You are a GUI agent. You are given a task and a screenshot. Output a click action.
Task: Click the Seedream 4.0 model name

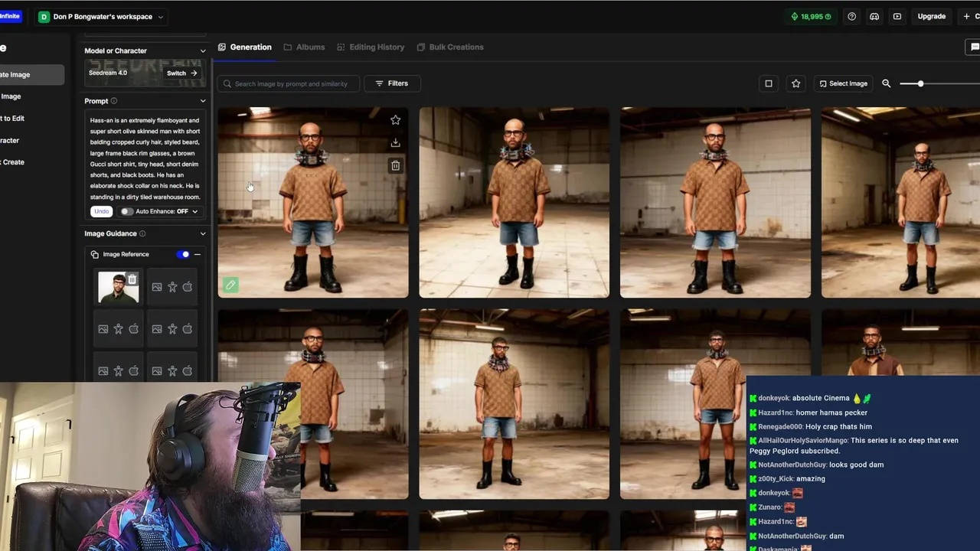click(108, 73)
